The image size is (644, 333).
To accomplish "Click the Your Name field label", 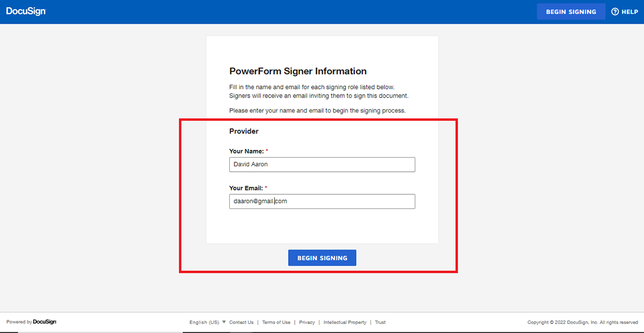I will pyautogui.click(x=246, y=151).
